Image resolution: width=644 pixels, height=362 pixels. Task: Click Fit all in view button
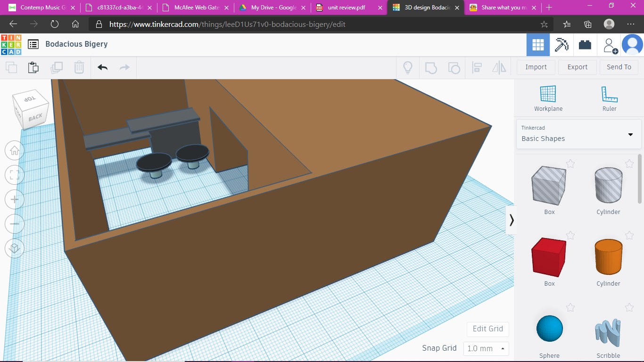[x=15, y=175]
